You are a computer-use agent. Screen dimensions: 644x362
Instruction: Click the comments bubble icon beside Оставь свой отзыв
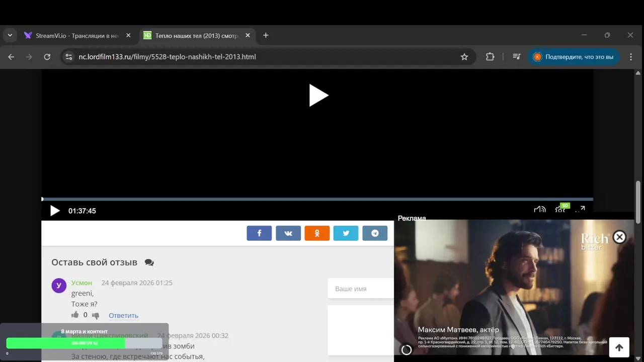pyautogui.click(x=149, y=262)
